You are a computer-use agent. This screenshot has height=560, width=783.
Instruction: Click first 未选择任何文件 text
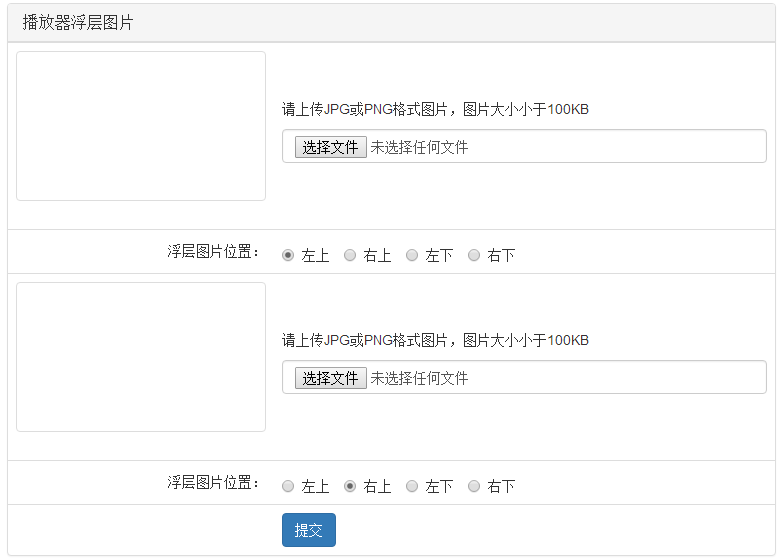[419, 147]
